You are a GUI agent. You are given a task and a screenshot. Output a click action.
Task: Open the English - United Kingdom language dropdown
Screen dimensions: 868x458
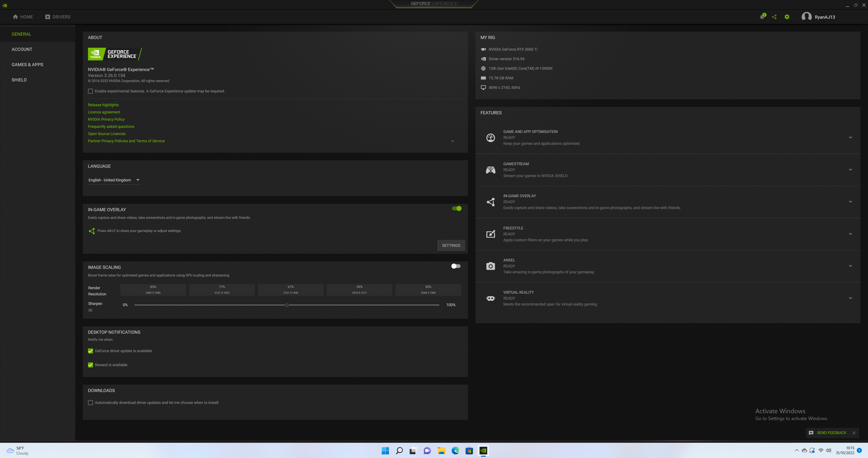[114, 180]
